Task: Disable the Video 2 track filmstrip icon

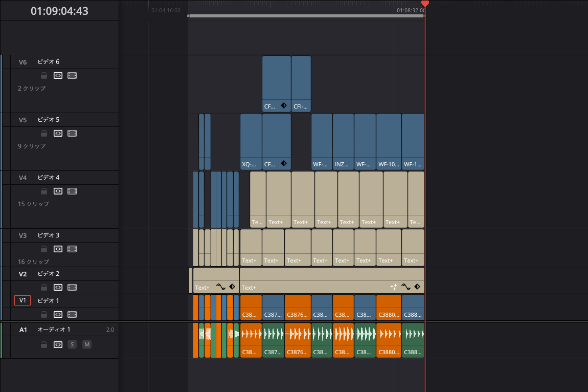Action: 72,287
